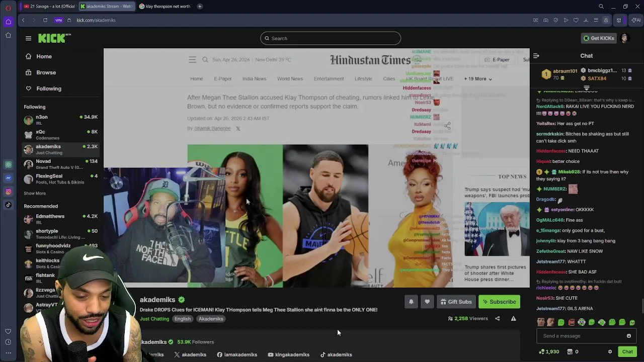The width and height of the screenshot is (644, 362).
Task: Toggle notification bell for akademiks
Action: (x=411, y=302)
